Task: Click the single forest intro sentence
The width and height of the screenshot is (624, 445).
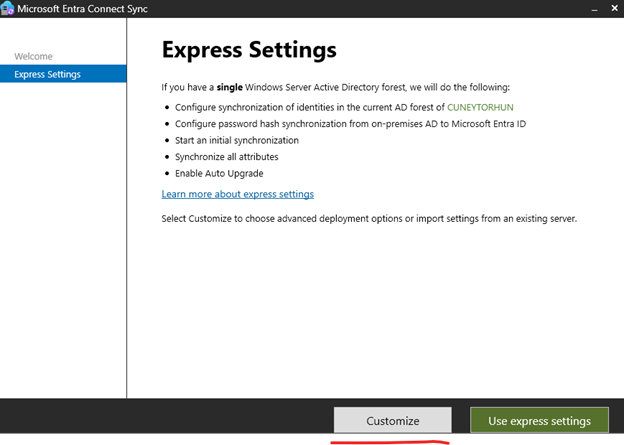Action: pos(335,88)
